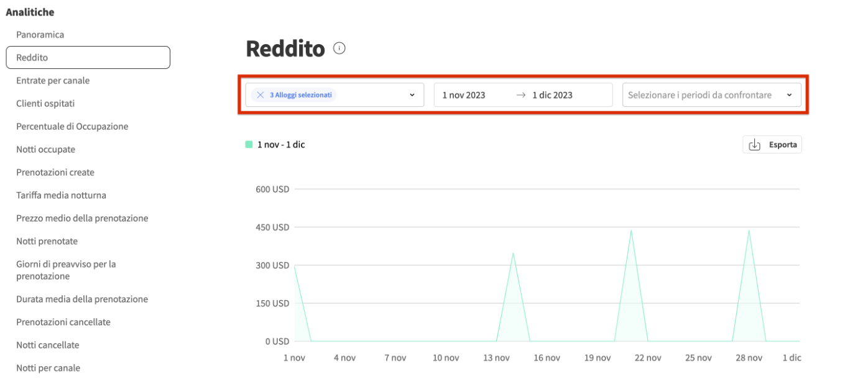Click the arrow between the two dates

click(x=521, y=95)
